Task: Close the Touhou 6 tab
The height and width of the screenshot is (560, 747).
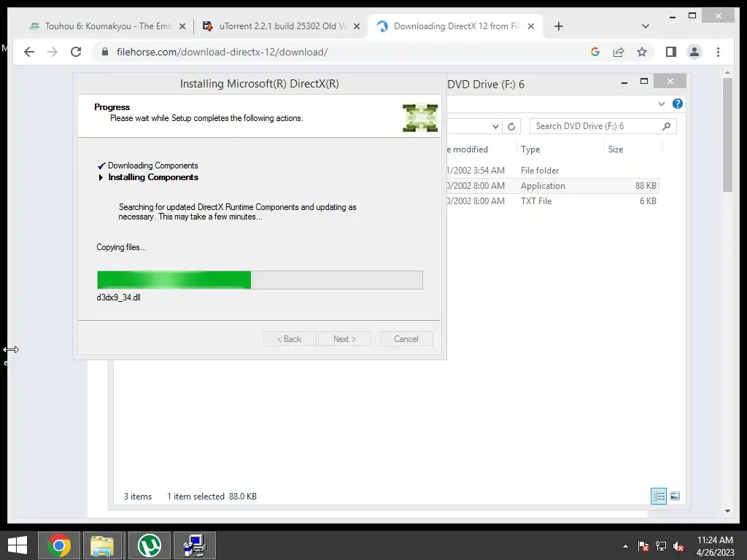Action: coord(182,26)
